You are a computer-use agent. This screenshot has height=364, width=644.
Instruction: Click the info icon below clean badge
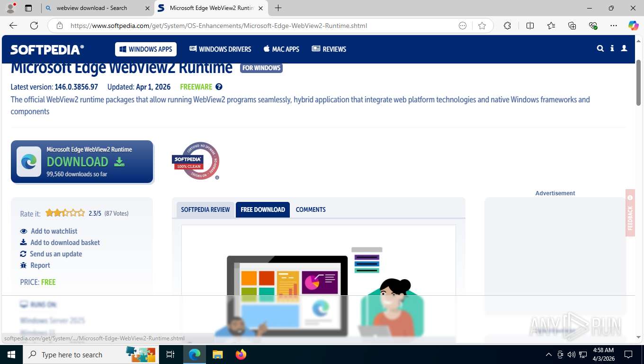217,178
